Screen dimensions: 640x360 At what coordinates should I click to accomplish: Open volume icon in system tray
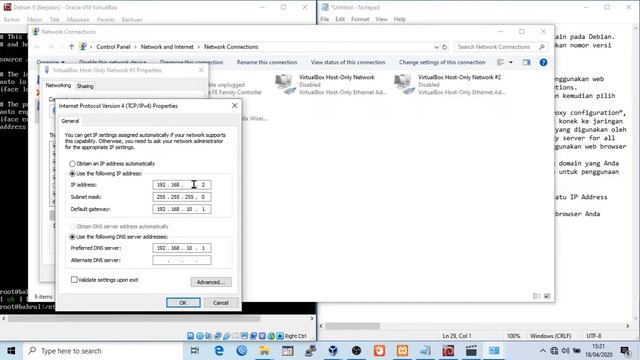[565, 351]
